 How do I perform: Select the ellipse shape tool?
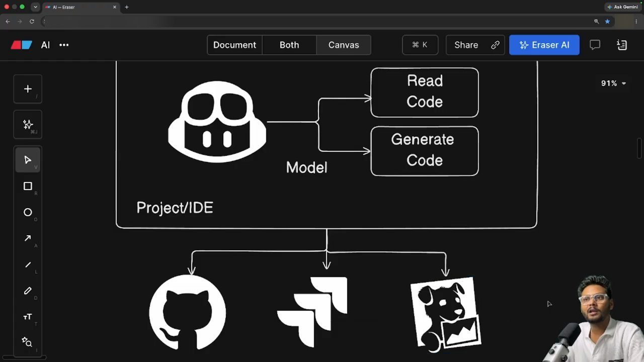(x=28, y=212)
